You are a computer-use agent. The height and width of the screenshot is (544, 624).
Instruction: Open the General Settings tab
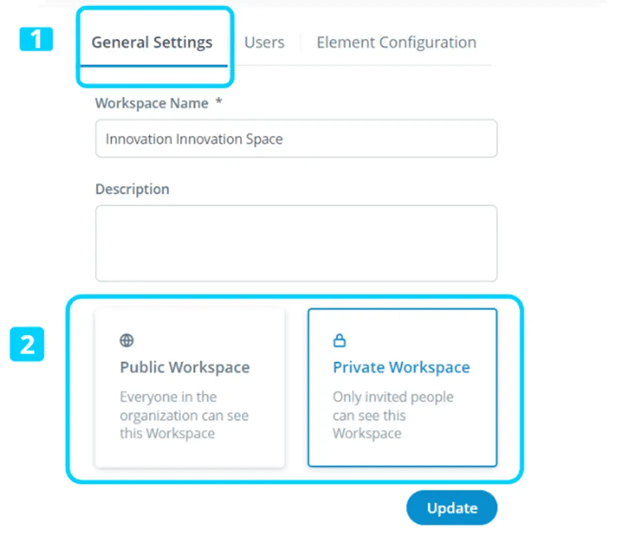(x=152, y=43)
